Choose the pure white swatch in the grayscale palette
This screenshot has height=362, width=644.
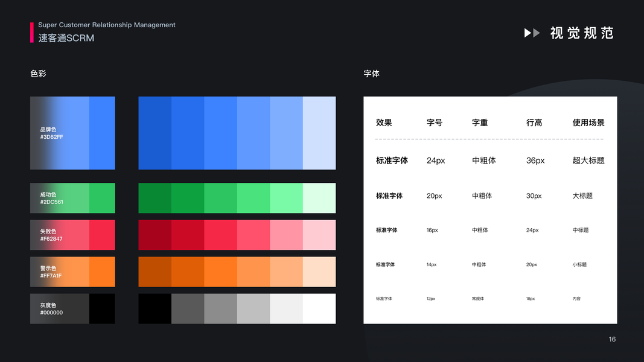pos(319,309)
